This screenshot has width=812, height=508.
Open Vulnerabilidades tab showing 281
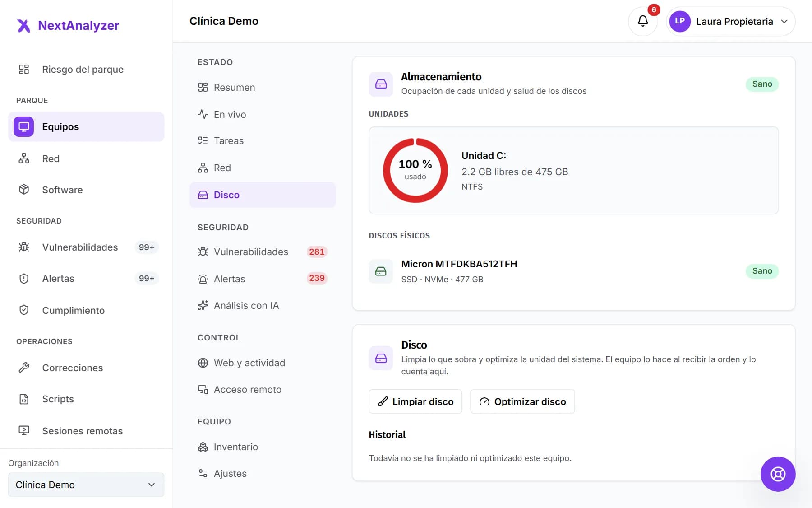(x=263, y=252)
